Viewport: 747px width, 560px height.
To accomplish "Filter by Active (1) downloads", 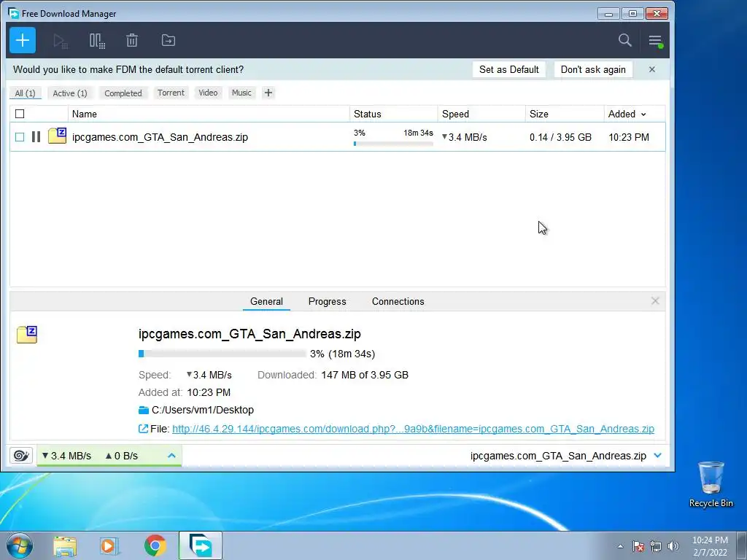I will pos(70,93).
